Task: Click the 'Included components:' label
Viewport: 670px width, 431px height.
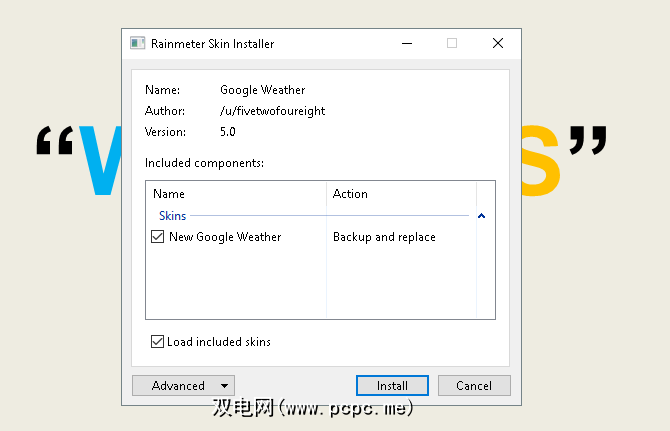Action: [204, 163]
